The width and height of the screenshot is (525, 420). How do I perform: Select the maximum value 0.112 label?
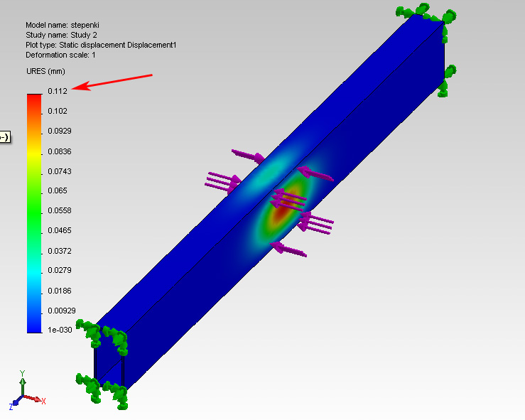pyautogui.click(x=58, y=91)
